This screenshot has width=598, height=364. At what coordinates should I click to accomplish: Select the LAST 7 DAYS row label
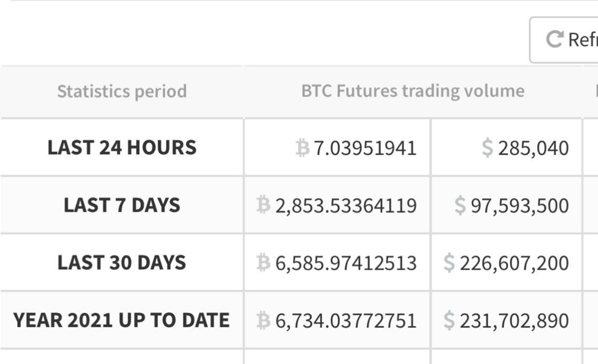click(122, 205)
